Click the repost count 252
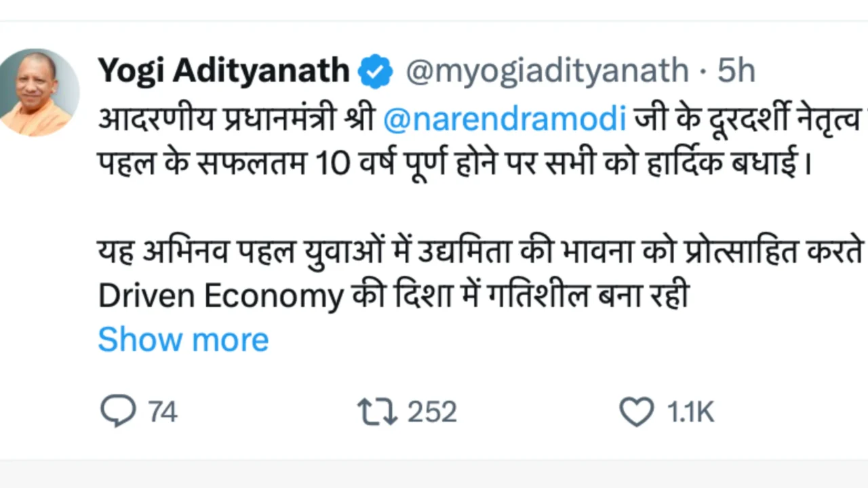 point(431,411)
